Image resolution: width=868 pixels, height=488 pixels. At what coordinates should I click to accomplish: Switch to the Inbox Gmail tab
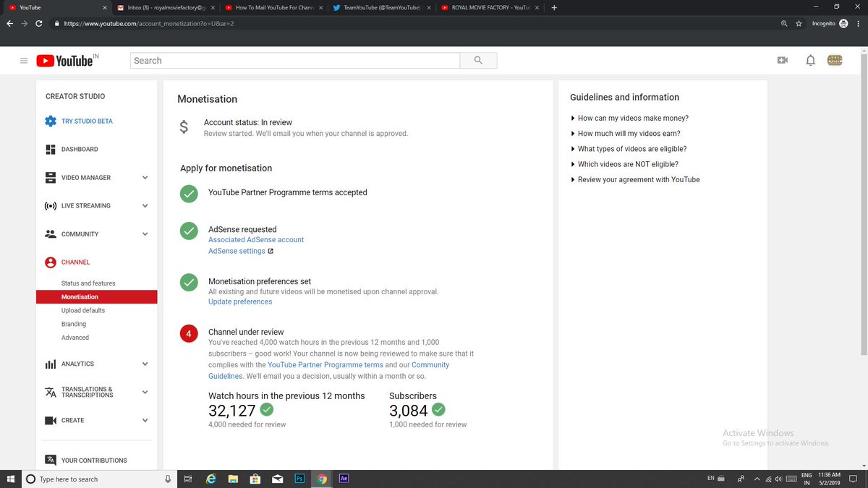[x=166, y=7]
